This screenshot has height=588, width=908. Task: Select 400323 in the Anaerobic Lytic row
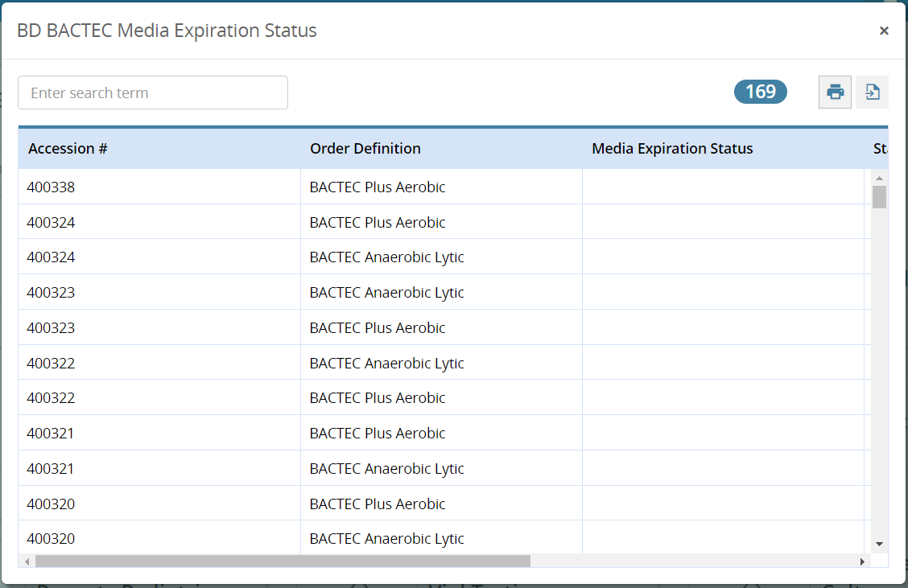159,292
